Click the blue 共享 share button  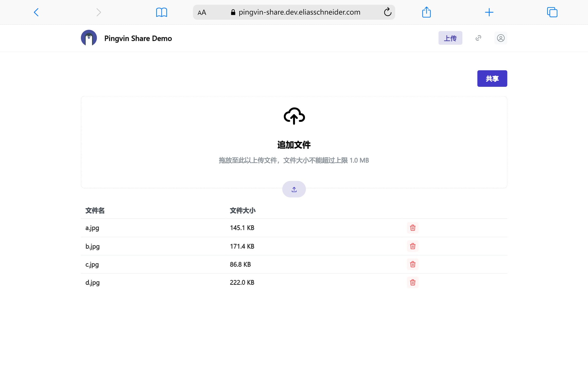pos(492,79)
